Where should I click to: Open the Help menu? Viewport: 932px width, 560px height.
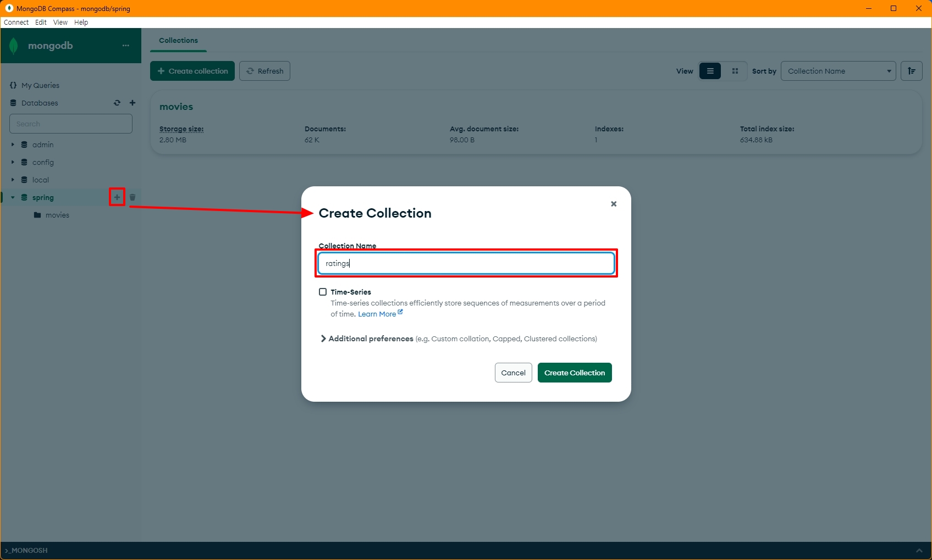point(81,23)
